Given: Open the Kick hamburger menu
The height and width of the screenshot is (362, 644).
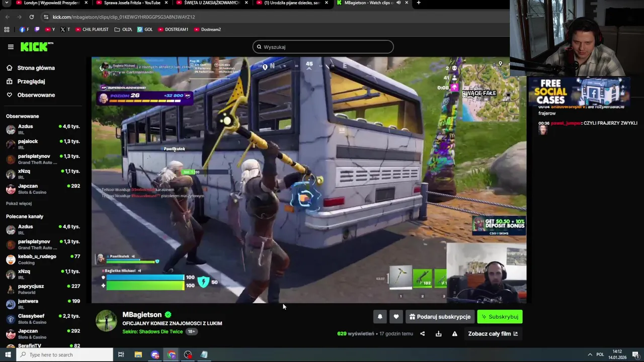Looking at the screenshot, I should coord(11,47).
